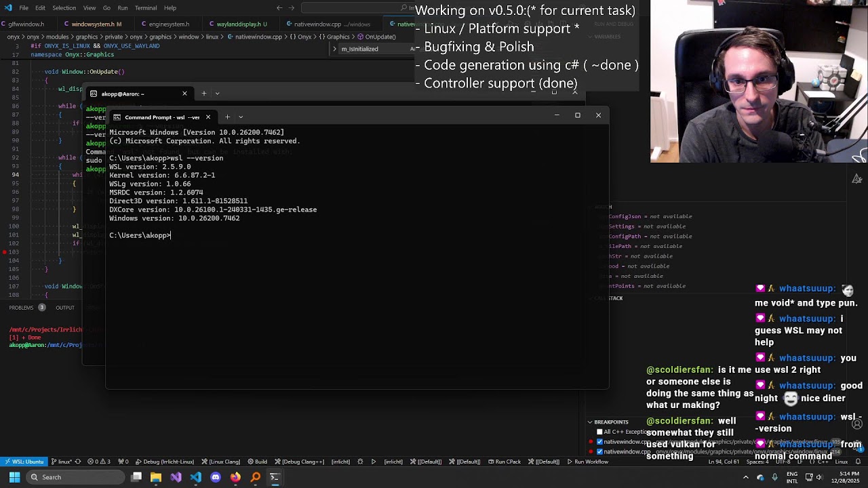Click the [Linux Clang] kit selector

[x=221, y=462]
